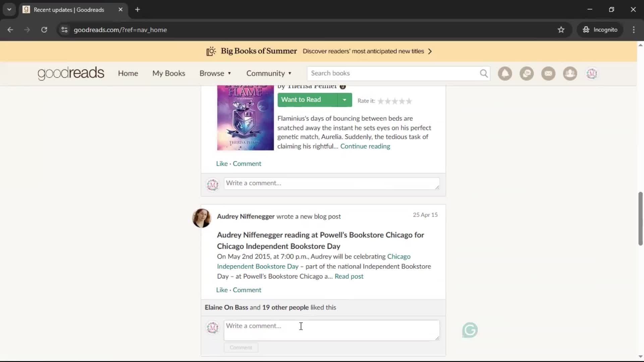Add book with Want to Read button

(x=307, y=100)
